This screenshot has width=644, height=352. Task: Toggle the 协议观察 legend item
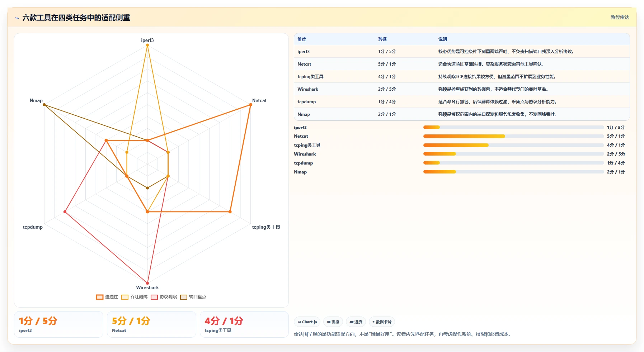tap(164, 297)
